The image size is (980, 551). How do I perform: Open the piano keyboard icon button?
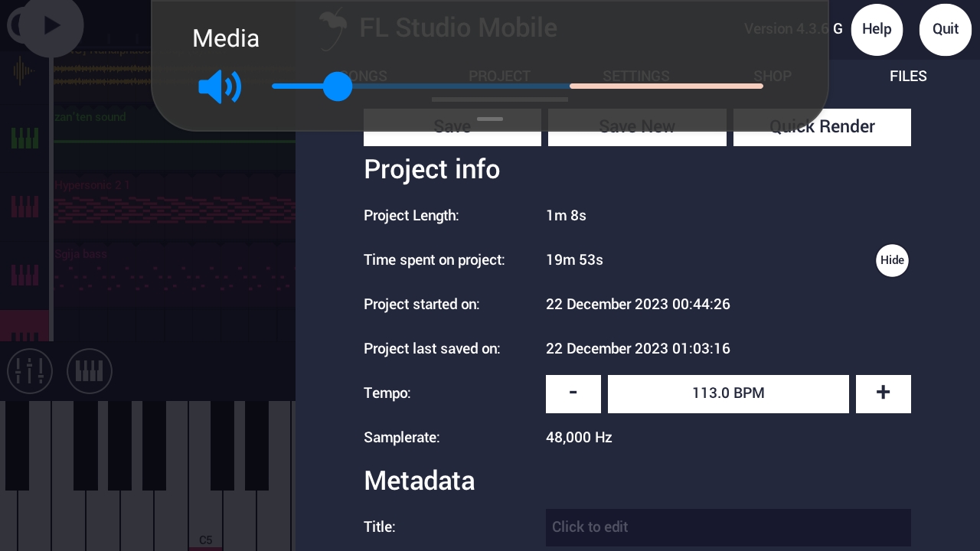90,371
